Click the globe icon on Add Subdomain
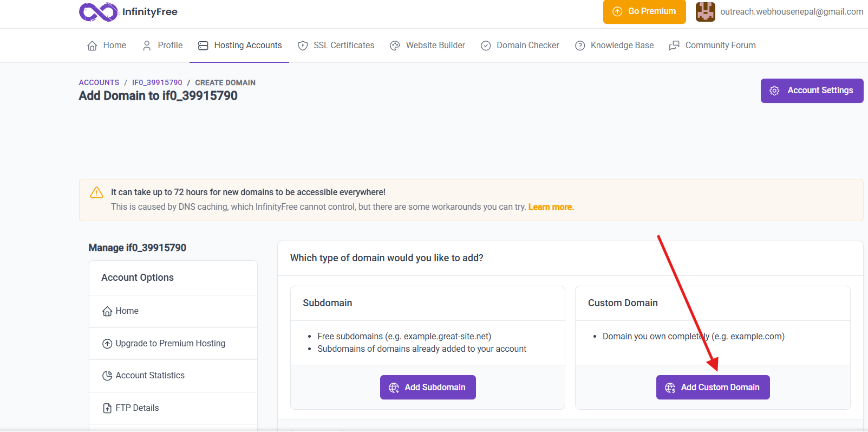This screenshot has width=868, height=432. pos(394,388)
